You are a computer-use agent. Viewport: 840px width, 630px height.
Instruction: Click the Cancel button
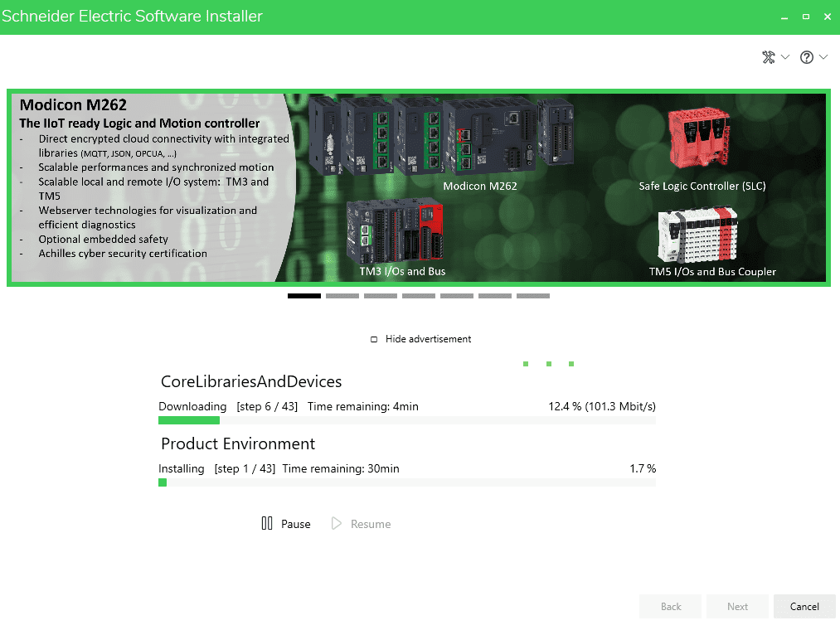tap(804, 607)
